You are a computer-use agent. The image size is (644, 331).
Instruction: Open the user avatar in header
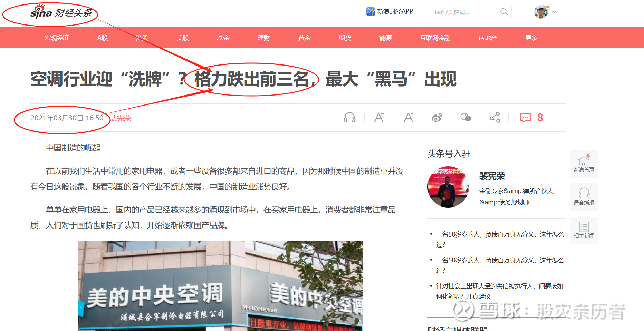(541, 12)
